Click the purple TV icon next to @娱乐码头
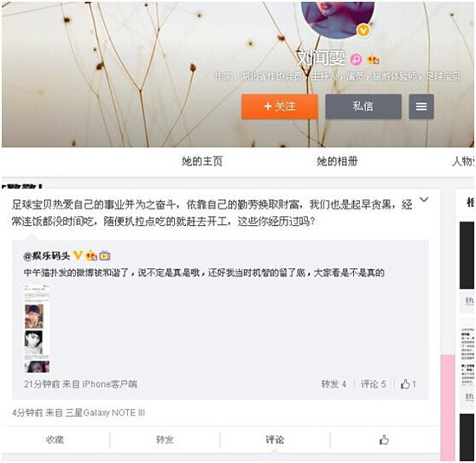Image resolution: width=476 pixels, height=463 pixels. [105, 255]
